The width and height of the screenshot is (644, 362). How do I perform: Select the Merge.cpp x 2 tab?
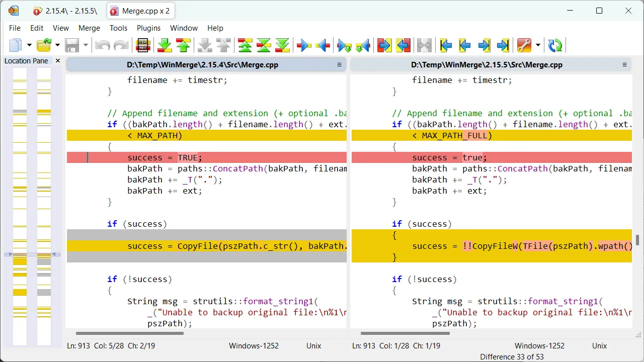140,11
